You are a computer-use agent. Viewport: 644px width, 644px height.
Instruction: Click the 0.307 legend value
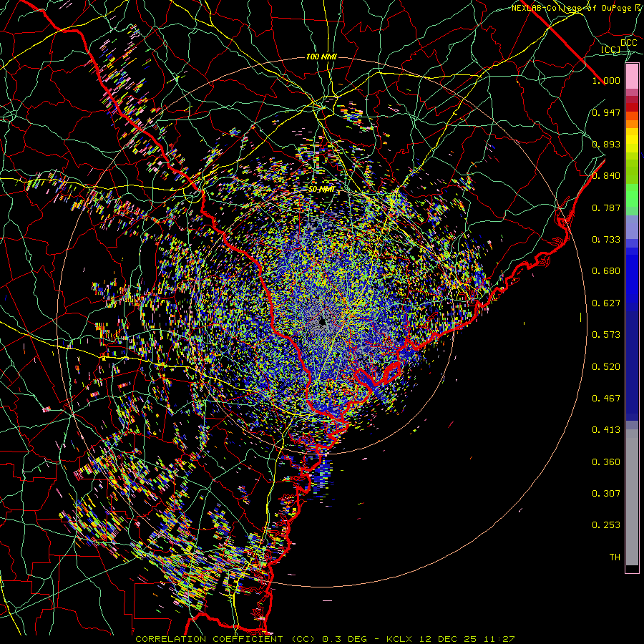(x=606, y=494)
